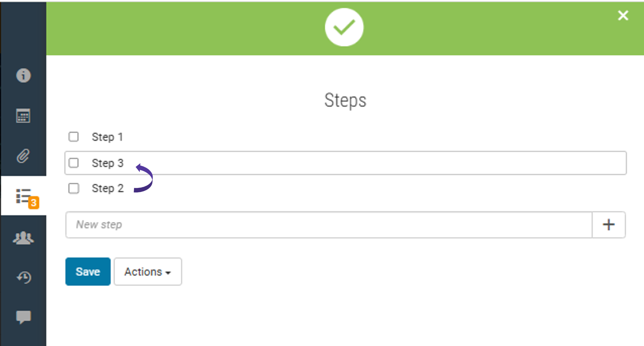
Task: Select the steps checklist sidebar icon
Action: point(23,196)
